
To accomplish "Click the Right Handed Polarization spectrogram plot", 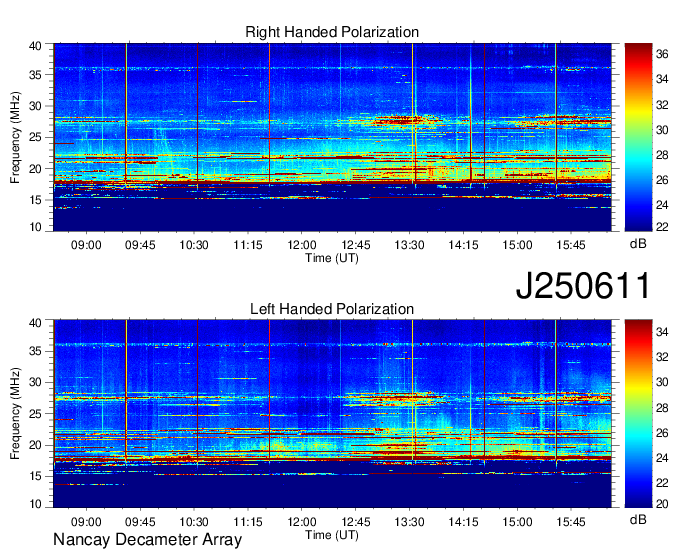I will click(333, 137).
